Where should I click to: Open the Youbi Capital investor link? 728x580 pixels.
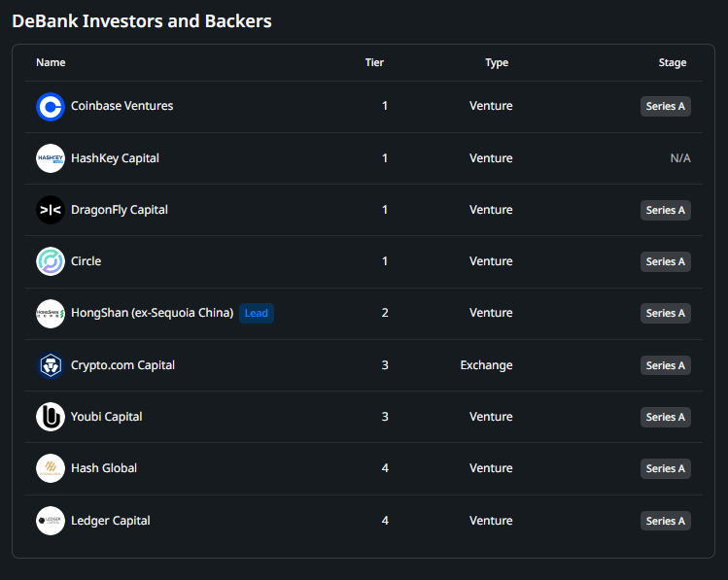pyautogui.click(x=106, y=417)
